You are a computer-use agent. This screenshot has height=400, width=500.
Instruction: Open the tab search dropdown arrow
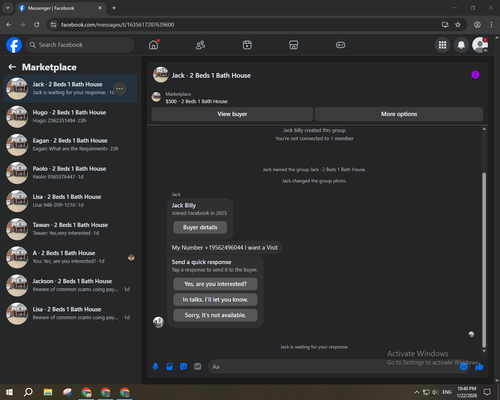[x=8, y=8]
